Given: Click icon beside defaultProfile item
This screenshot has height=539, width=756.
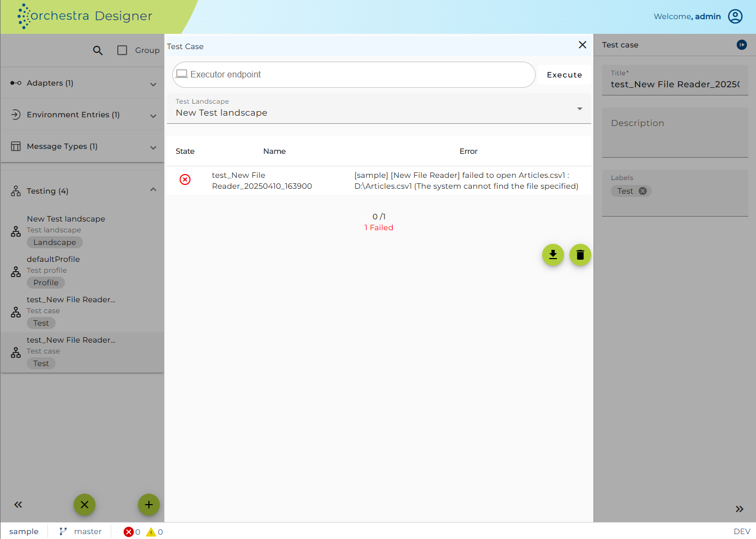Looking at the screenshot, I should (x=16, y=272).
